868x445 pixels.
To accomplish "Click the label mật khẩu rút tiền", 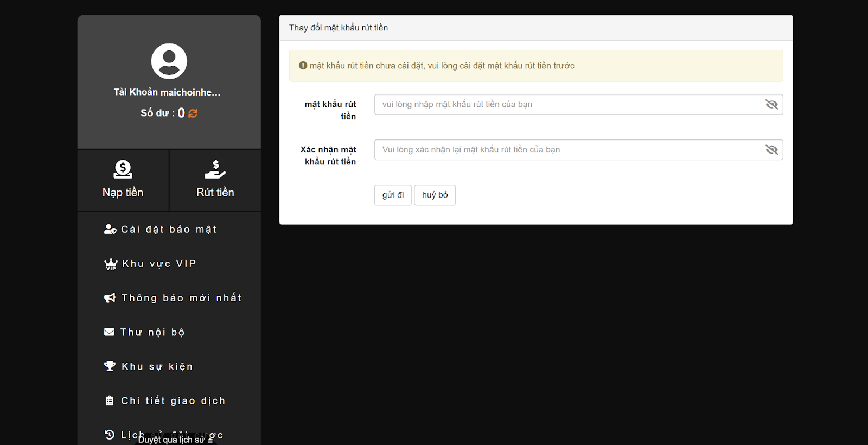I will (330, 110).
